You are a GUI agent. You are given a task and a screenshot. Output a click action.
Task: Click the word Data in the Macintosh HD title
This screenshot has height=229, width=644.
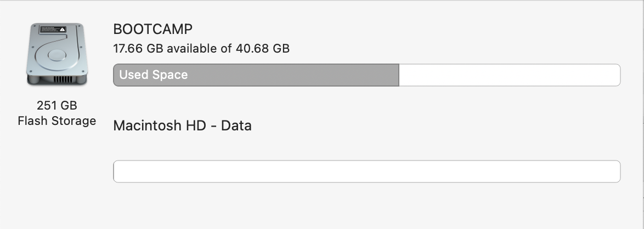pos(236,125)
